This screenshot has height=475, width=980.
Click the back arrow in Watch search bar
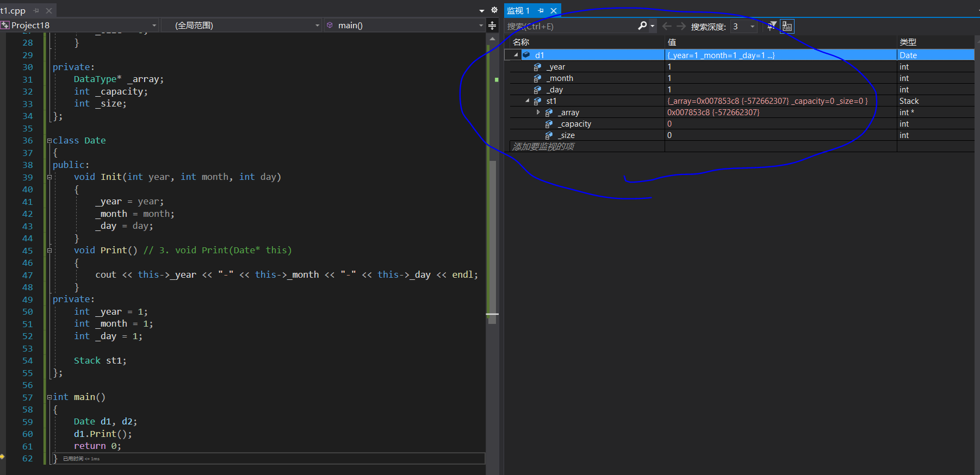(x=667, y=26)
